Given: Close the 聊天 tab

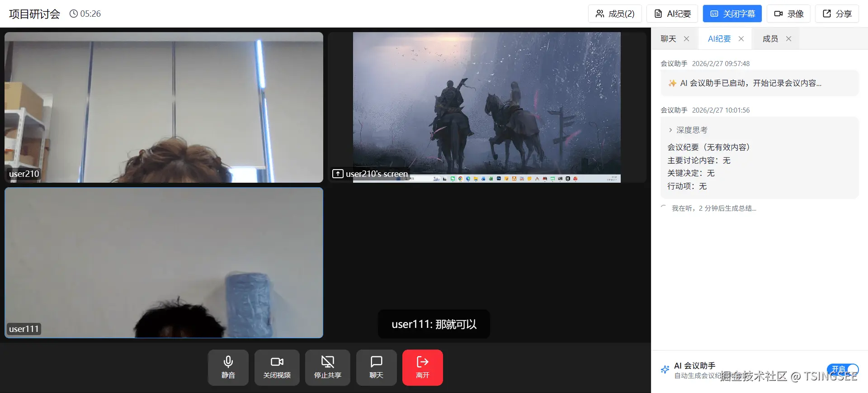Looking at the screenshot, I should click(x=686, y=39).
